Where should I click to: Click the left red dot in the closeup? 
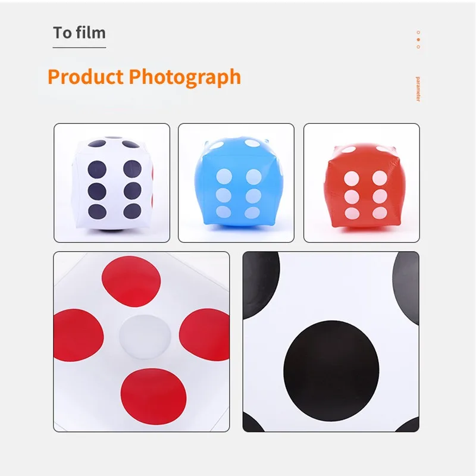click(79, 335)
